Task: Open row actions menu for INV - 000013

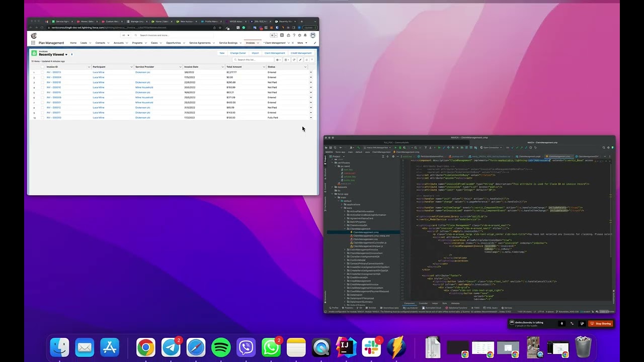Action: 310,72
